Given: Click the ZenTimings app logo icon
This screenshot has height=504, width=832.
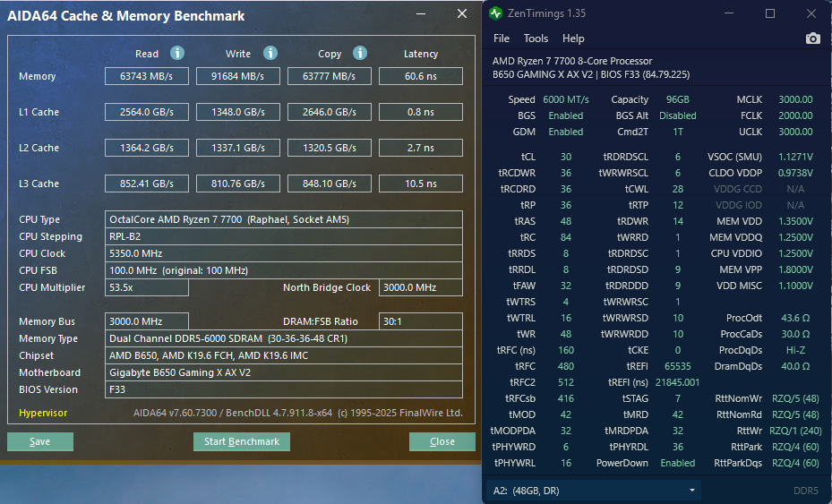Looking at the screenshot, I should point(495,13).
